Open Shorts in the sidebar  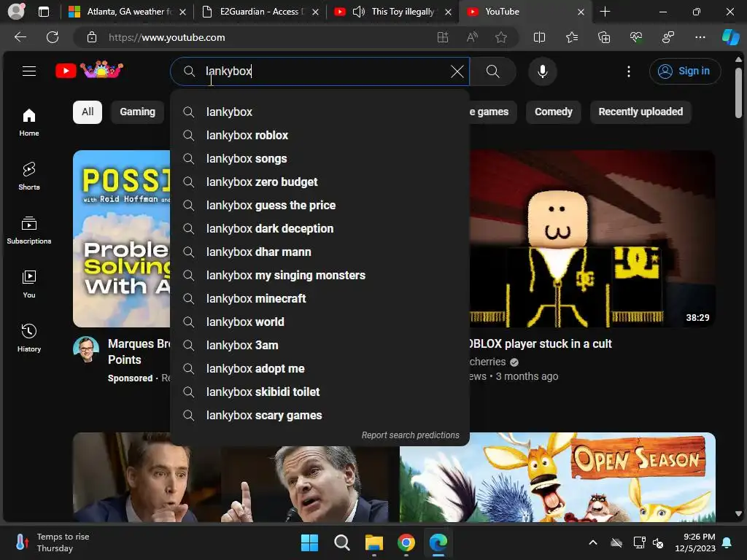[x=29, y=176]
